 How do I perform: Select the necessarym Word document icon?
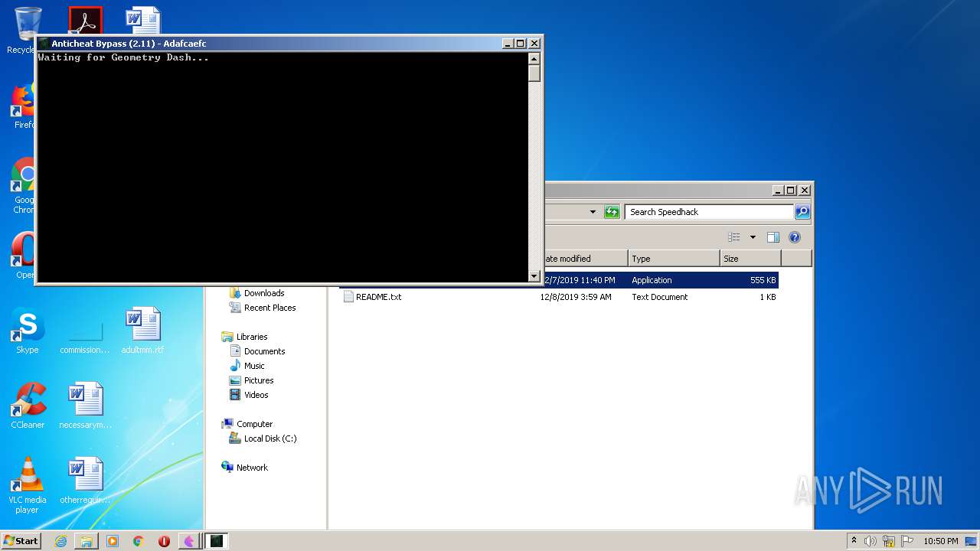point(85,406)
